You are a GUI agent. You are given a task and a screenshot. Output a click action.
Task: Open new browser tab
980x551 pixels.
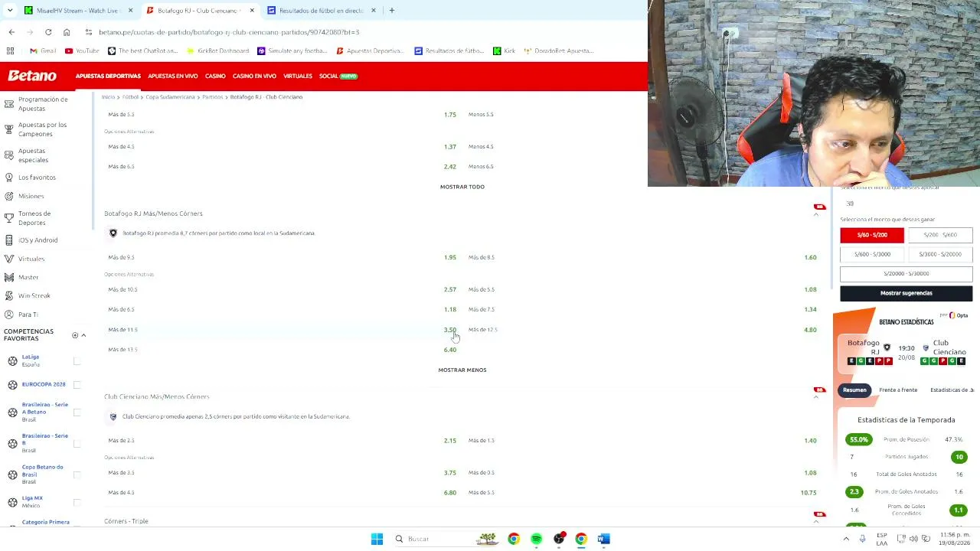[x=391, y=11]
